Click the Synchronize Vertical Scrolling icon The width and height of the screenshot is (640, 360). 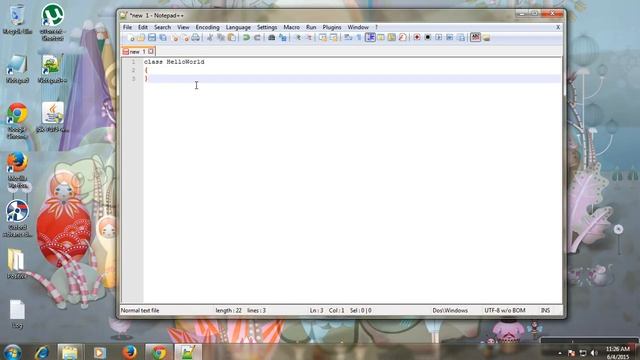coord(323,38)
